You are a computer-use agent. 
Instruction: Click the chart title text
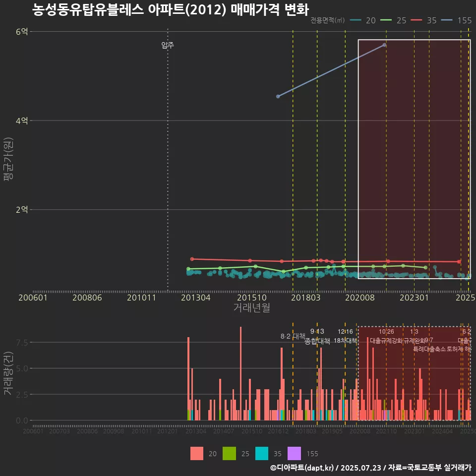click(171, 10)
